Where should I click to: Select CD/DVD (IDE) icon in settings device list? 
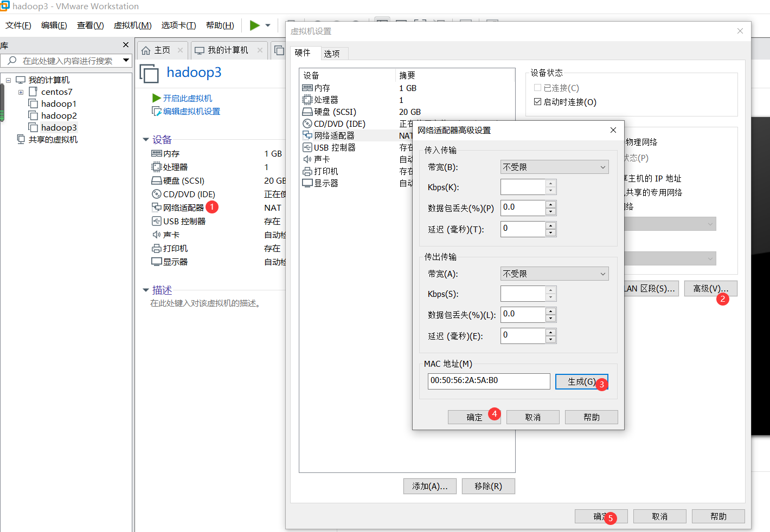pos(307,124)
